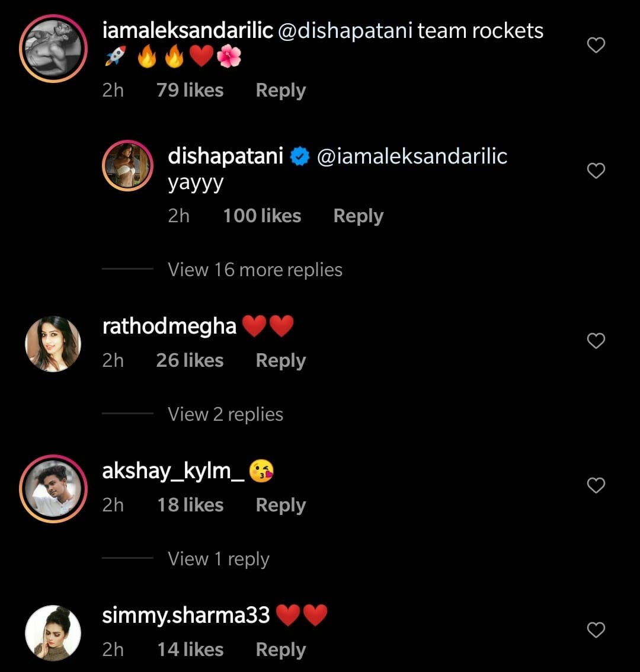Open iamaleksandarilic's profile picture
Viewport: 640px width, 672px height.
click(53, 49)
